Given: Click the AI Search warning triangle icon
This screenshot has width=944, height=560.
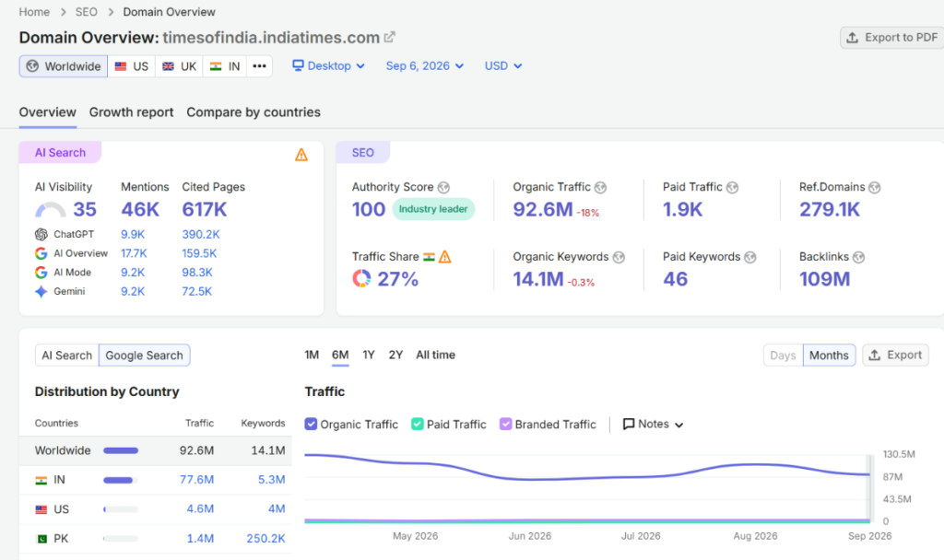Looking at the screenshot, I should [301, 155].
